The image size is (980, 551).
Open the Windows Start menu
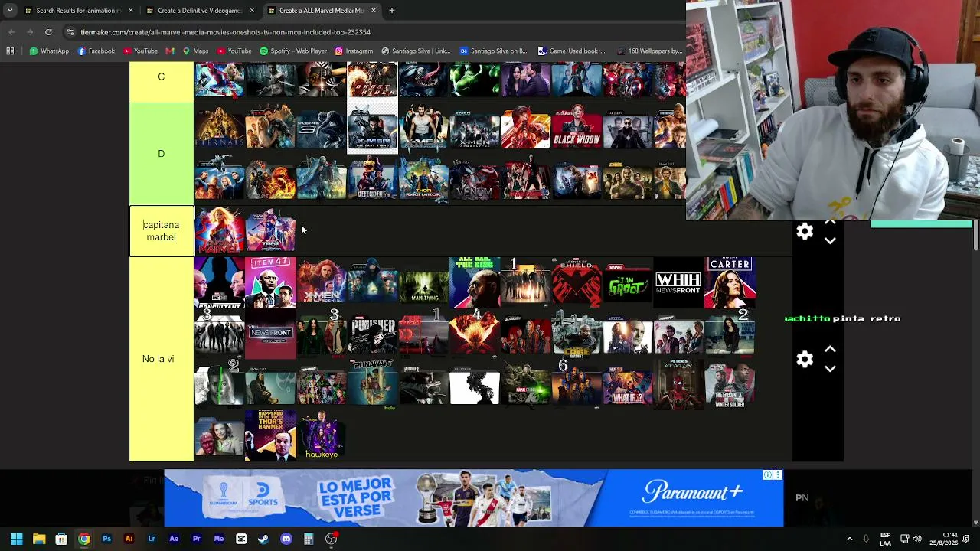tap(16, 539)
